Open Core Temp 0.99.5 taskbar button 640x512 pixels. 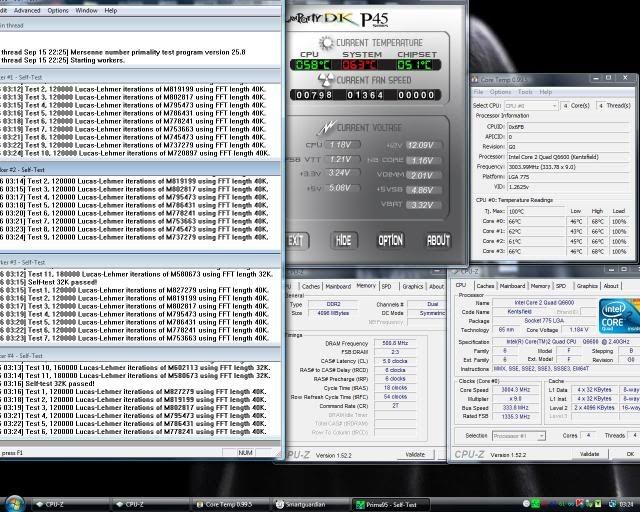pyautogui.click(x=229, y=505)
